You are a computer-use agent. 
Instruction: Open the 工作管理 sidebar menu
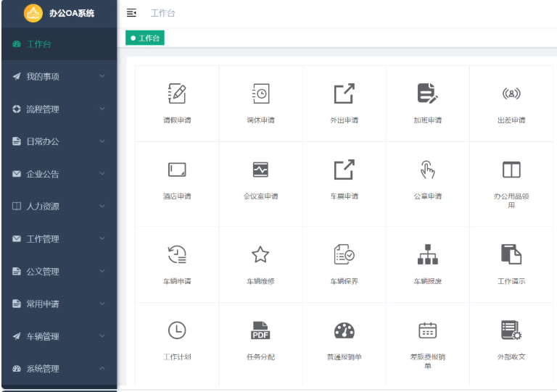pyautogui.click(x=59, y=238)
